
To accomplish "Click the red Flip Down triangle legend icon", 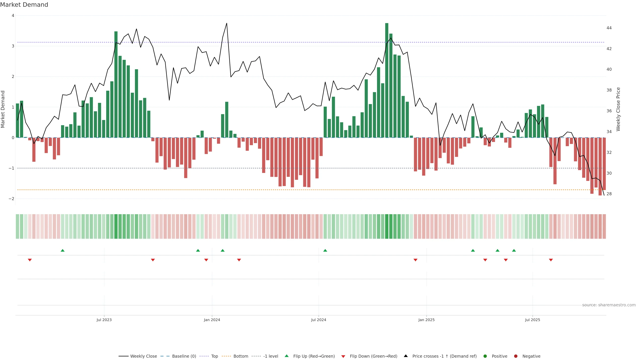I will 343,356.
